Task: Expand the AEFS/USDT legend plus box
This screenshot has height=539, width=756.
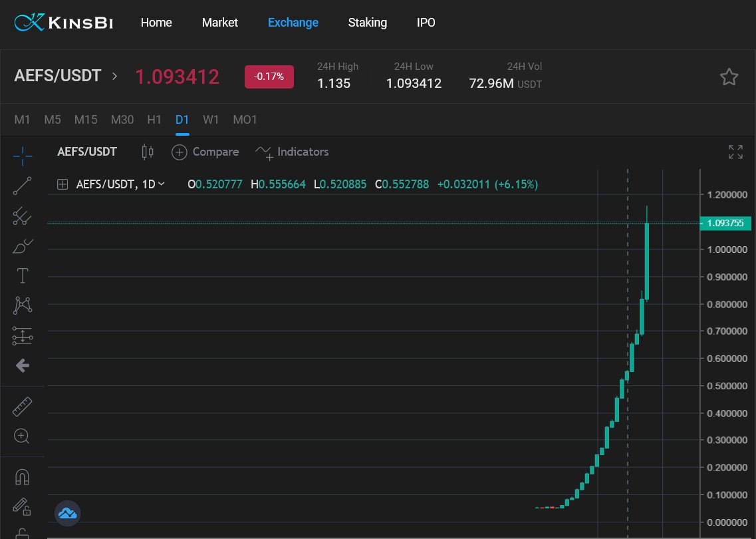Action: 63,184
